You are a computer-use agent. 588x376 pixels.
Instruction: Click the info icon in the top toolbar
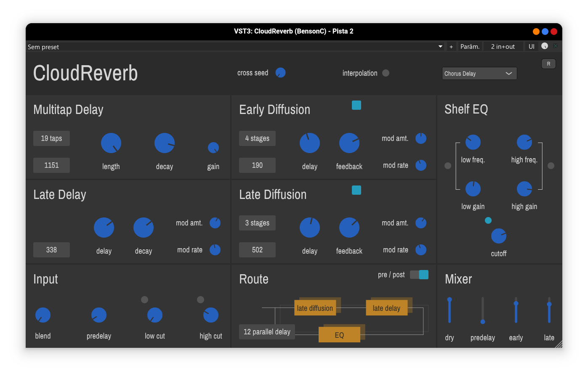point(545,46)
